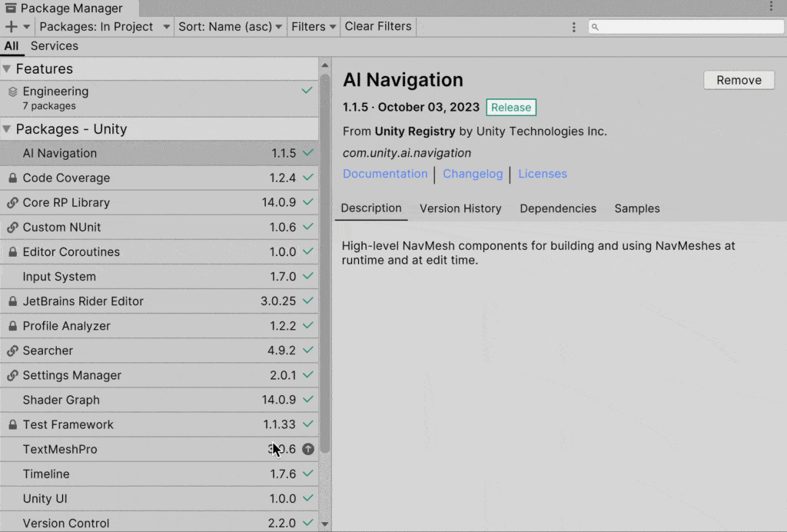Switch to the Version History tab
The height and width of the screenshot is (532, 787).
[460, 208]
